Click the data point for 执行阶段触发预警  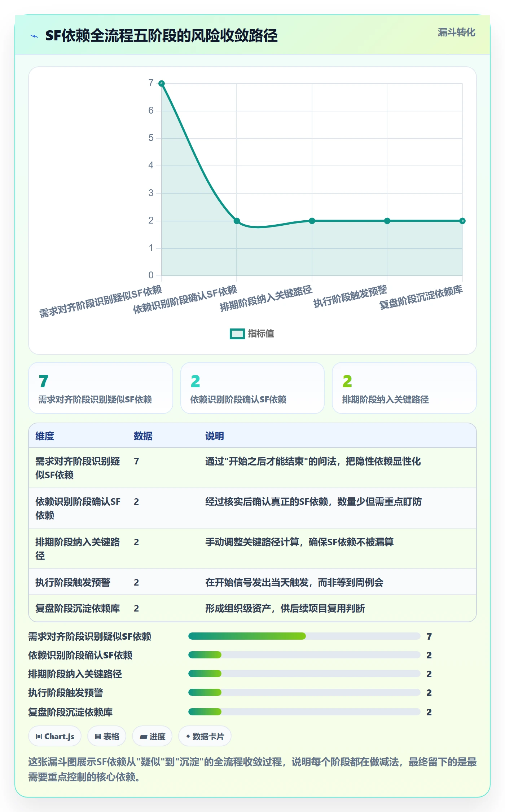[387, 221]
